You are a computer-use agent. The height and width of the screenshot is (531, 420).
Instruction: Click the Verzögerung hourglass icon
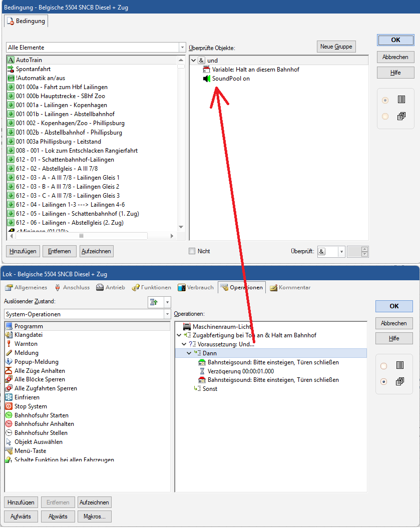point(202,371)
